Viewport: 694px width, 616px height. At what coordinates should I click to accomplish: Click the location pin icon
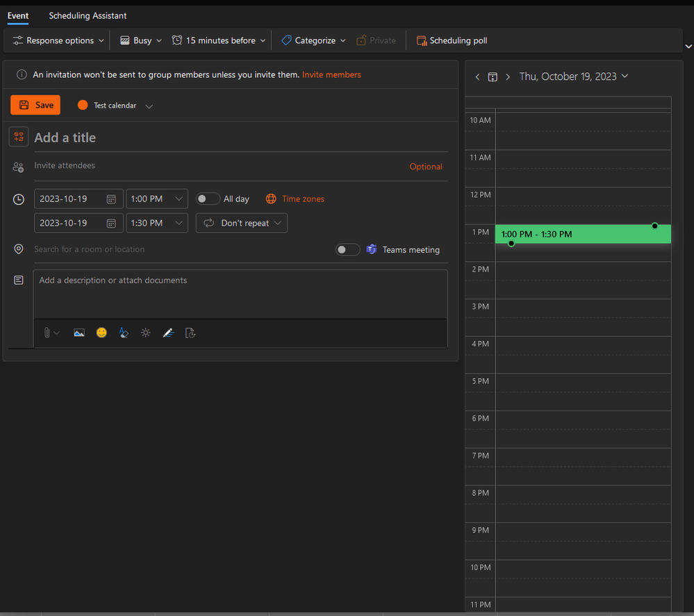coord(19,249)
